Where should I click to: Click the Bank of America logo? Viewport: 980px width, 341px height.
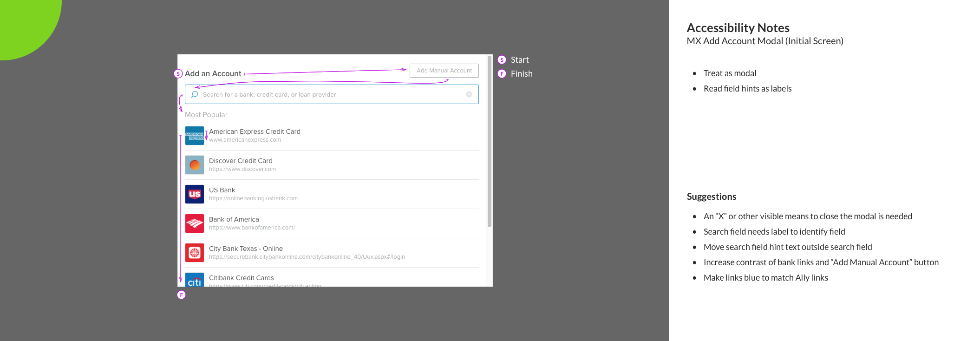(x=195, y=223)
